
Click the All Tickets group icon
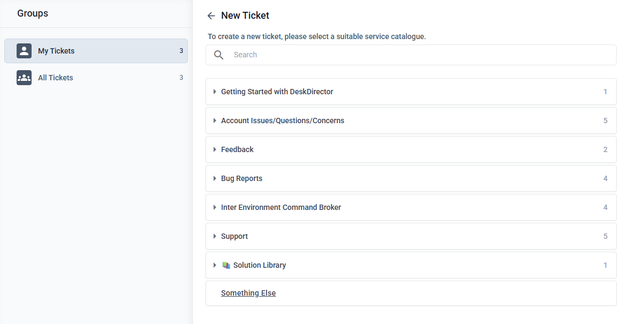[x=24, y=78]
